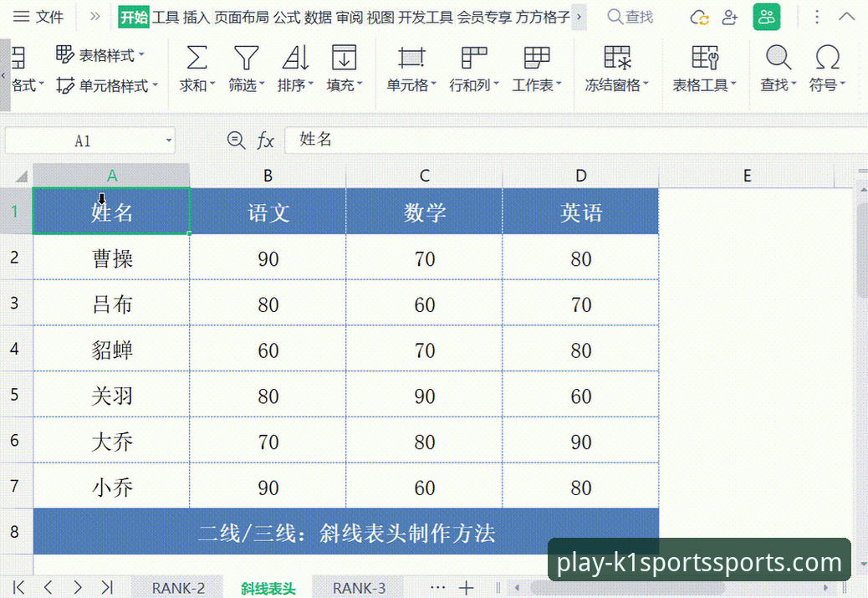Open the 会员专享 tab
868x598 pixels.
pyautogui.click(x=484, y=18)
